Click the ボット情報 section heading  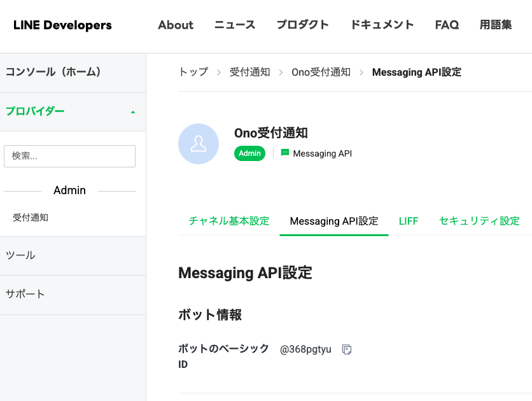click(x=210, y=315)
